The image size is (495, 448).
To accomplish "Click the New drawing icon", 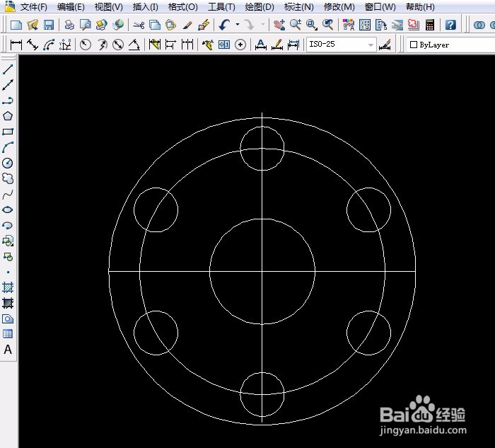I will (16, 25).
